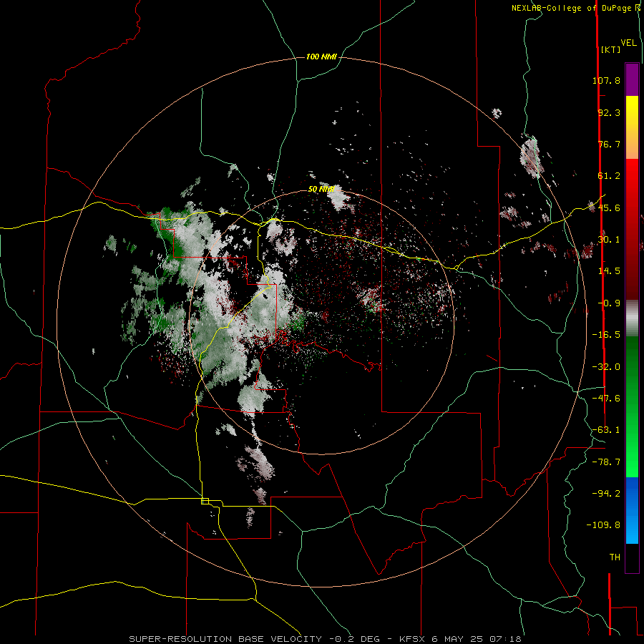Click the 45.6 legend value
Image resolution: width=644 pixels, height=644 pixels.
609,208
